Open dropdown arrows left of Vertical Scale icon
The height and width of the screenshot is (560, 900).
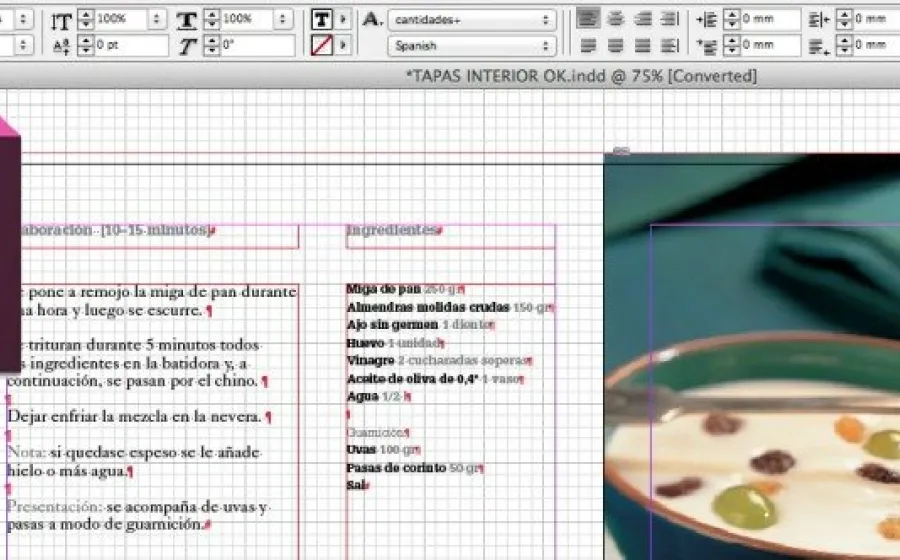tap(23, 20)
